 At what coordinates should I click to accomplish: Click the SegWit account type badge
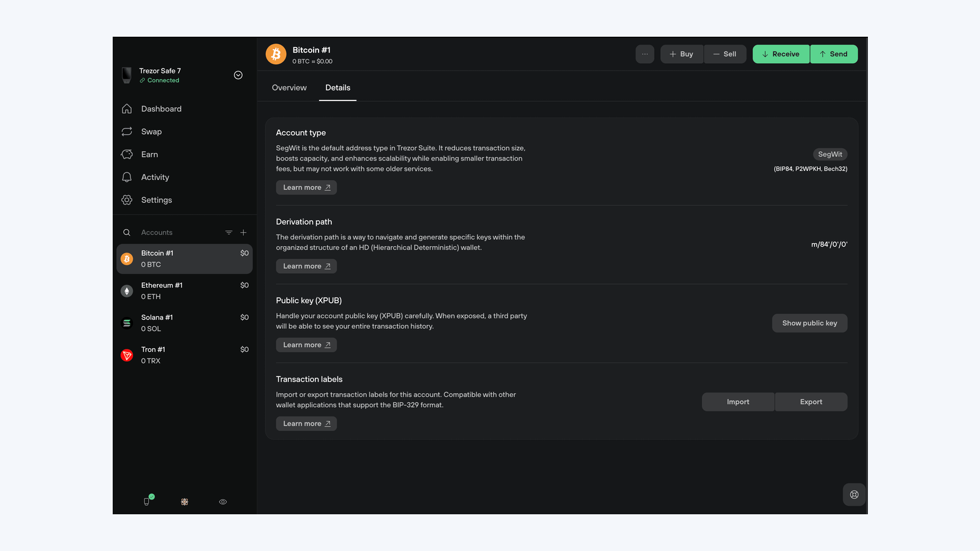coord(830,154)
